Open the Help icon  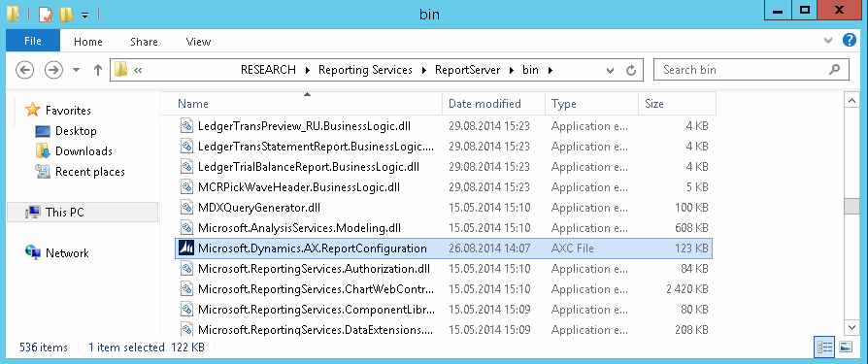click(850, 40)
